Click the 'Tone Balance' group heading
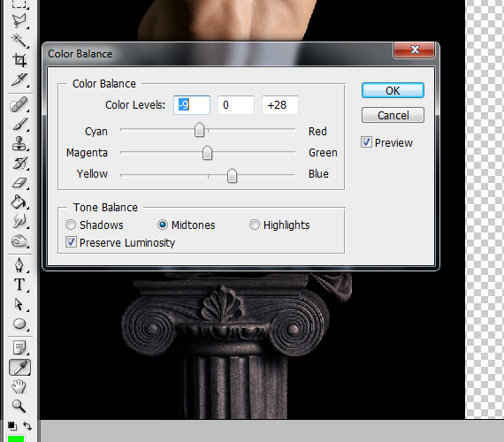 105,208
